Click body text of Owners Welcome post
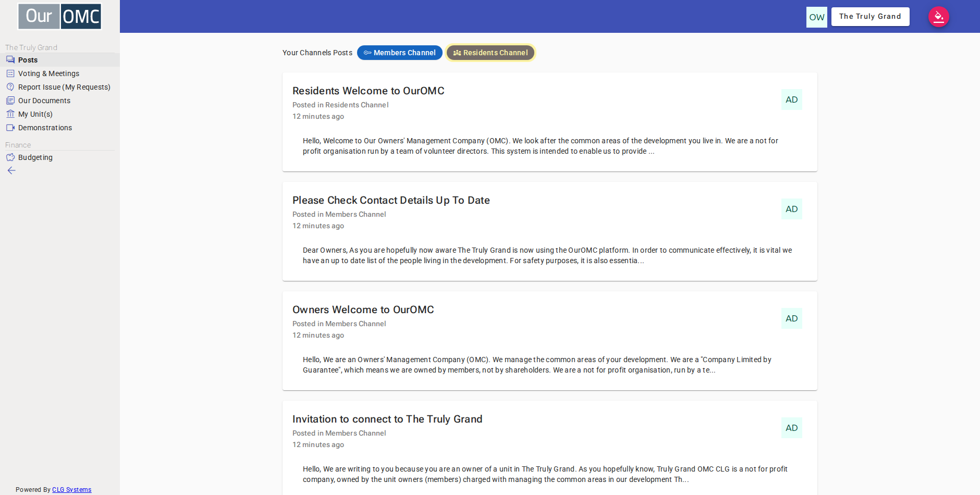 click(x=537, y=365)
